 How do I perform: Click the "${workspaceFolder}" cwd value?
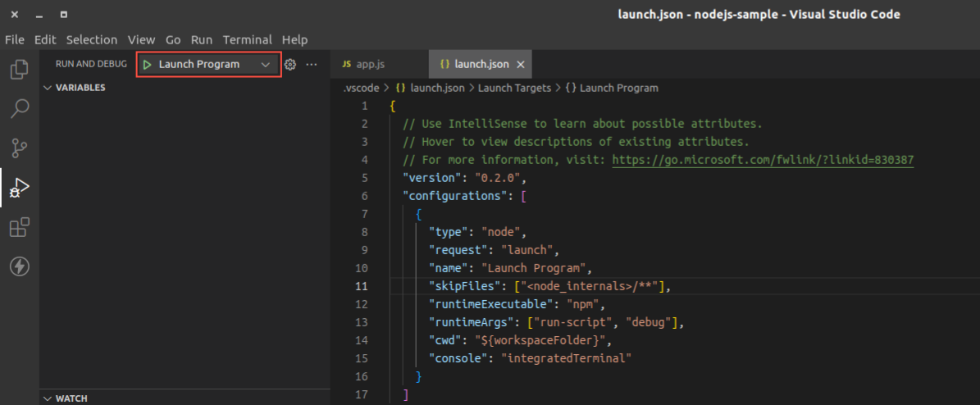click(540, 340)
